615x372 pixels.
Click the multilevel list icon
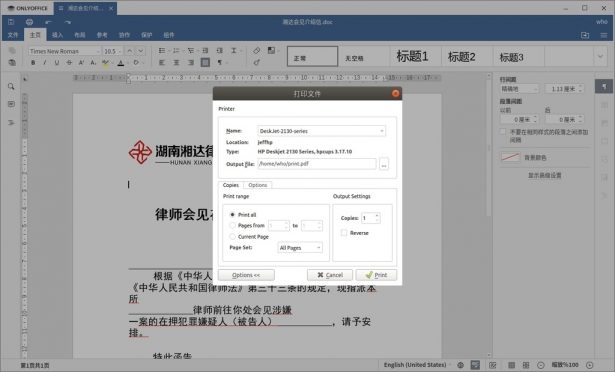pos(191,51)
